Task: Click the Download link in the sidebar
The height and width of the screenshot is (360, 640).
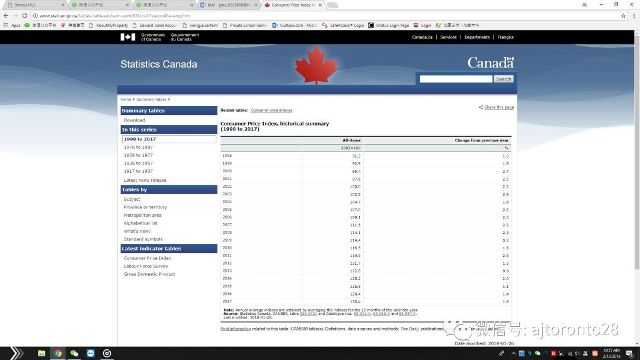Action: click(x=134, y=120)
